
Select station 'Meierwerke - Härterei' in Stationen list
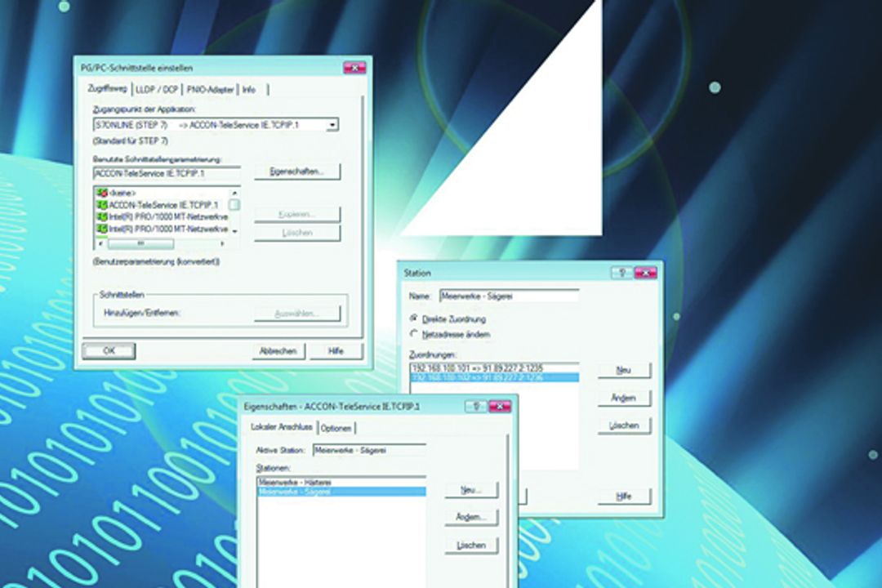[x=341, y=482]
